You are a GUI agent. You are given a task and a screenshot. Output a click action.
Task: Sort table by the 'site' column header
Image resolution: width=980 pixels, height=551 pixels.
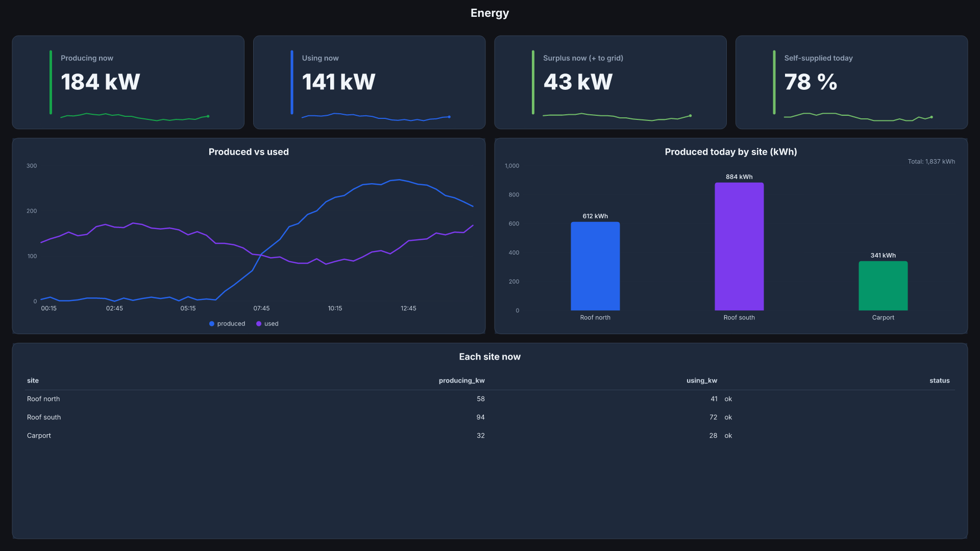coord(33,381)
